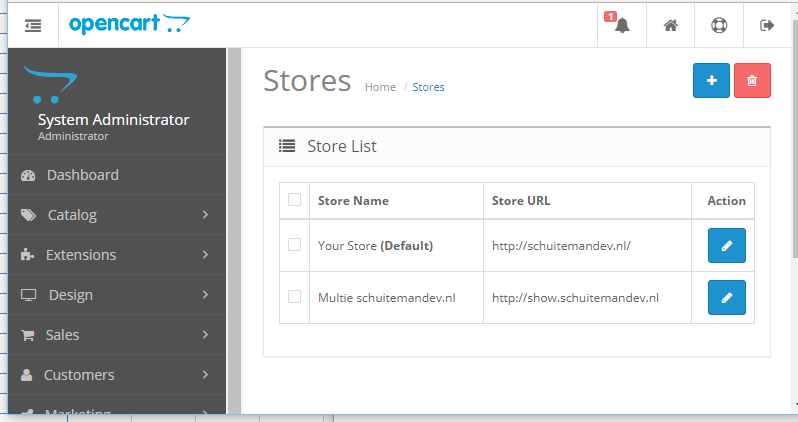Open the notifications bell icon

[622, 25]
